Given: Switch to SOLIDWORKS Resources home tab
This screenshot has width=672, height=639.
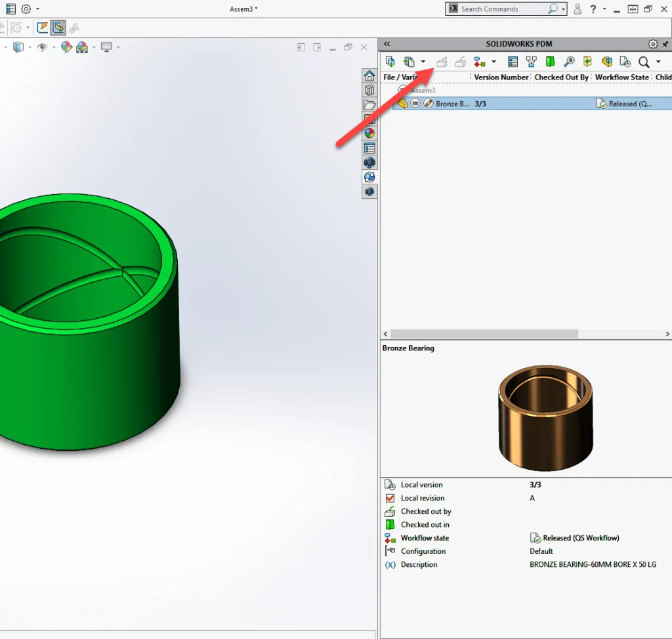Looking at the screenshot, I should click(370, 74).
